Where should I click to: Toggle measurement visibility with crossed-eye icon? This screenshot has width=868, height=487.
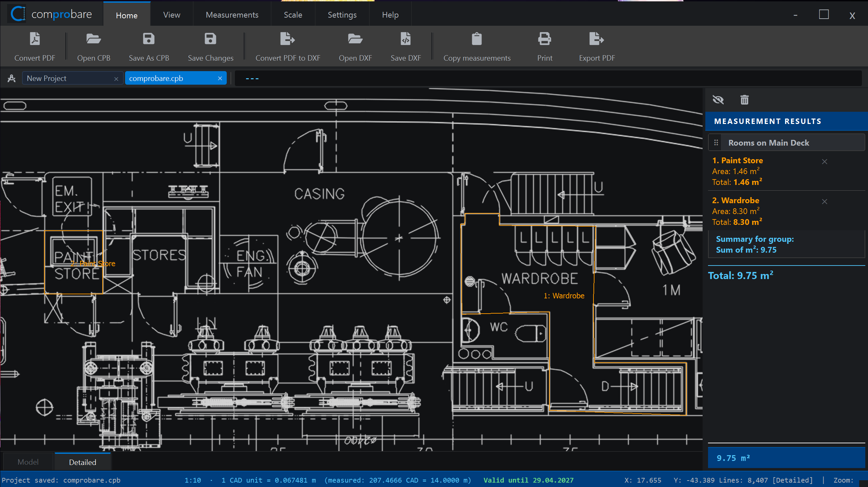718,100
